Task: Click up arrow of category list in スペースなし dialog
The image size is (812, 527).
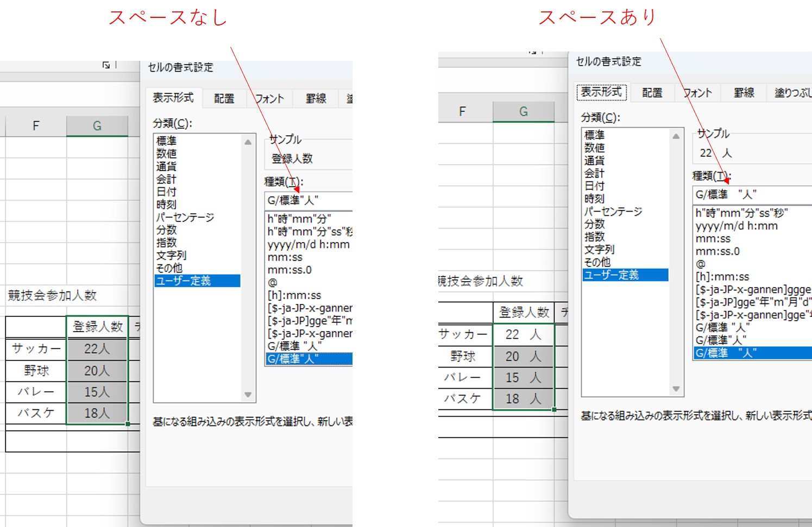Action: click(248, 142)
